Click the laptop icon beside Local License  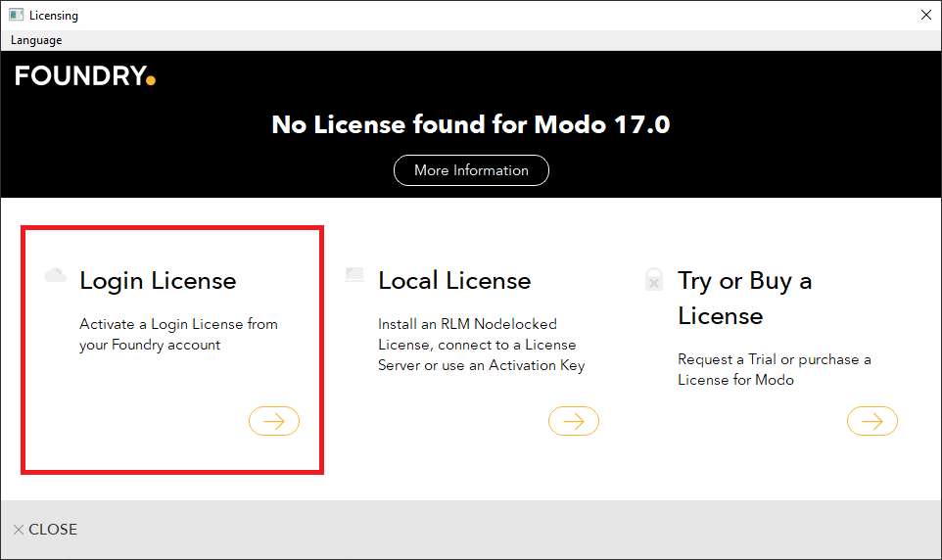(x=354, y=274)
